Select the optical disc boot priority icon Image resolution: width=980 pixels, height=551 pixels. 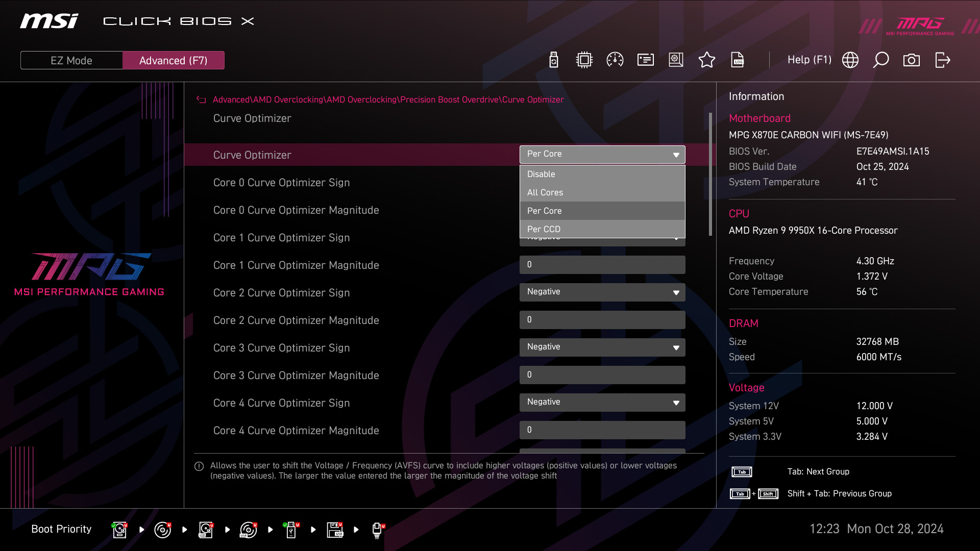162,530
